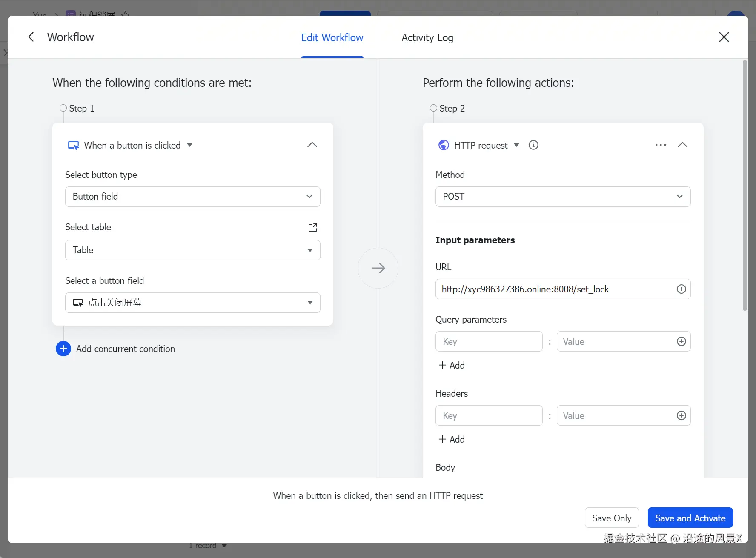Viewport: 756px width, 558px height.
Task: Open the Method POST dropdown
Action: point(563,197)
